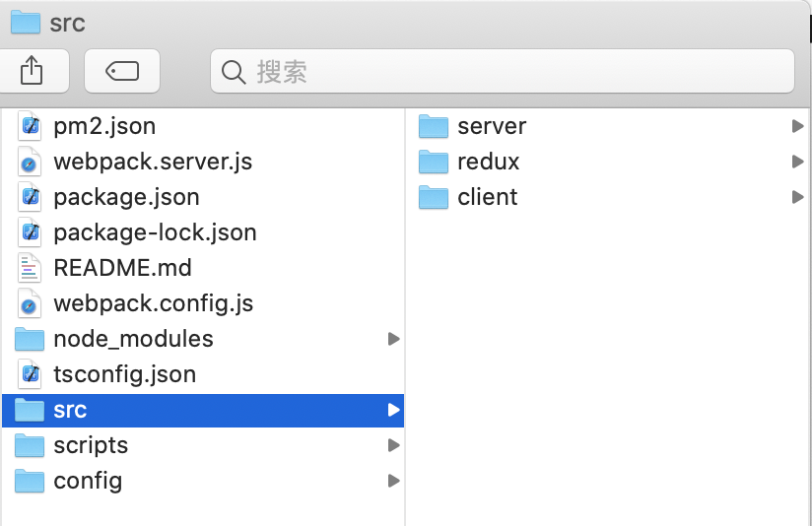The height and width of the screenshot is (526, 812).
Task: Select webpack.config.js file
Action: [153, 303]
